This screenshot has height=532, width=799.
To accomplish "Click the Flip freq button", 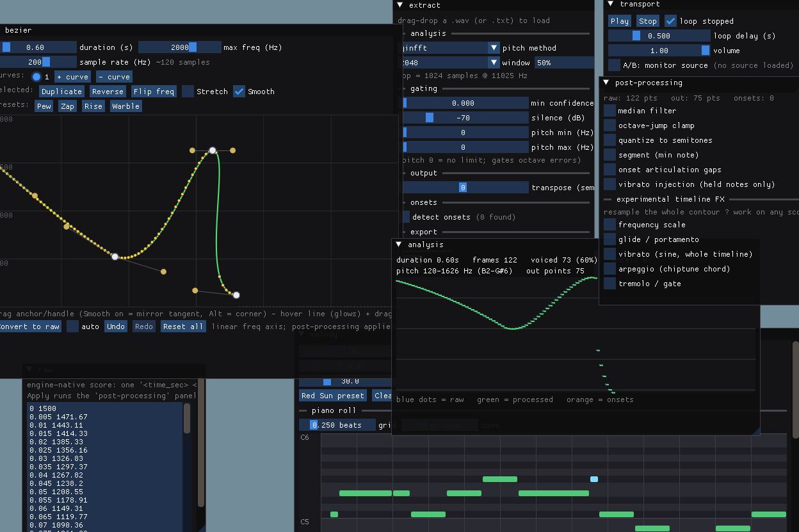I will coord(154,92).
